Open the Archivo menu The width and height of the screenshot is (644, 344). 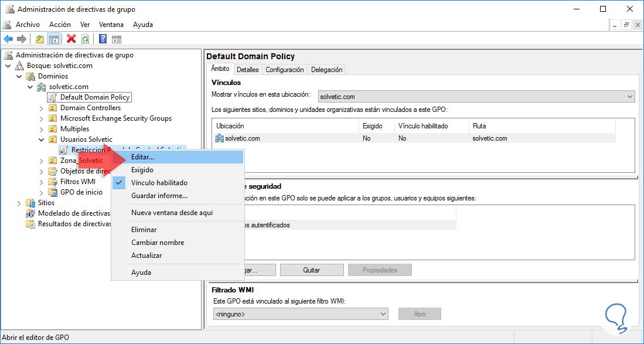pyautogui.click(x=28, y=25)
